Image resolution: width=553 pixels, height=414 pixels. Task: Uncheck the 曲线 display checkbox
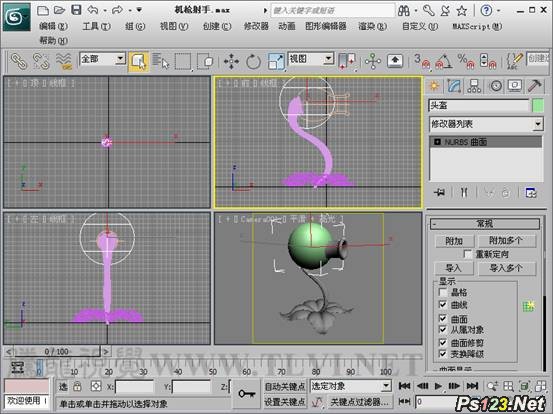pyautogui.click(x=443, y=305)
